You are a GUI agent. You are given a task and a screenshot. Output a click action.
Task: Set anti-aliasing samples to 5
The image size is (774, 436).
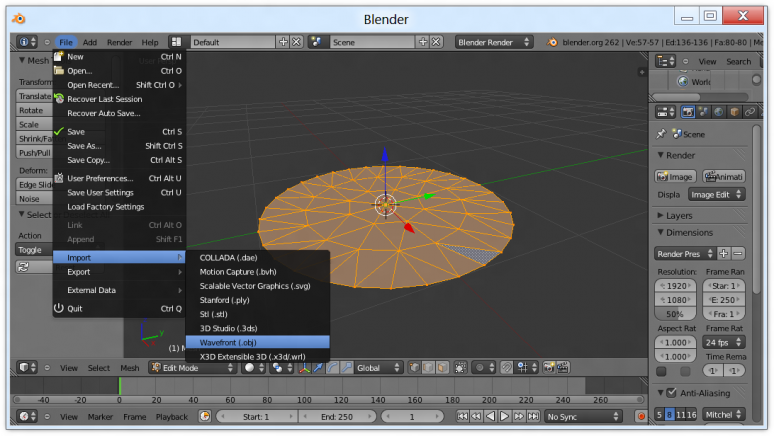click(x=659, y=415)
